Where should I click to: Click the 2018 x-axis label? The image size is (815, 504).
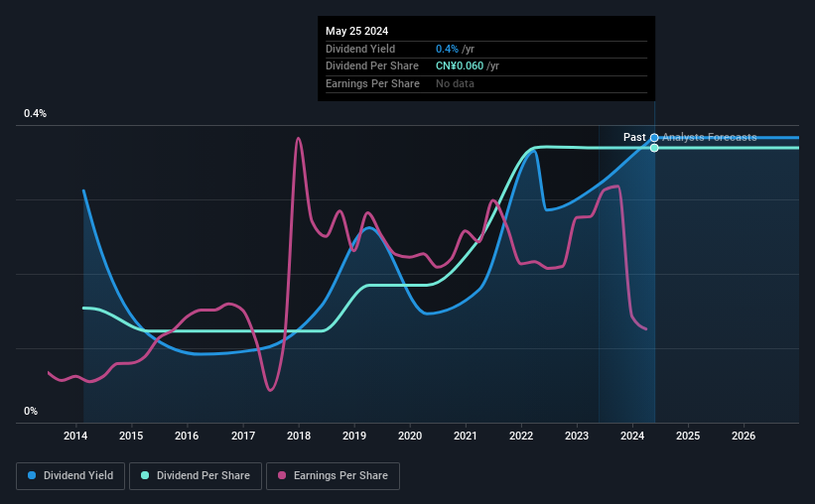[x=299, y=436]
